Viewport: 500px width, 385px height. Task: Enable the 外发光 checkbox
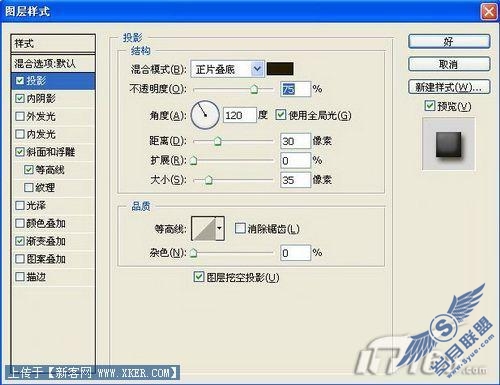pyautogui.click(x=20, y=116)
